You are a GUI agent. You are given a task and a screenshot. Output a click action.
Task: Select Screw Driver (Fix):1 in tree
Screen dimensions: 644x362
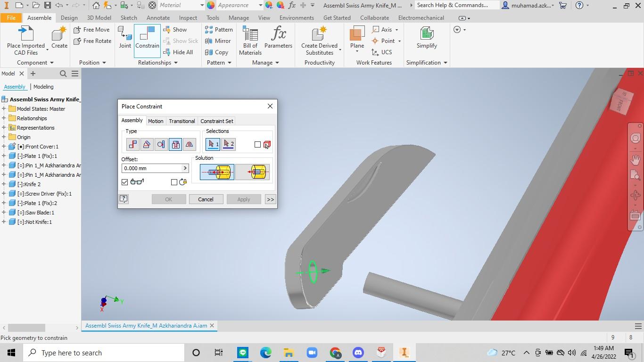pos(44,194)
